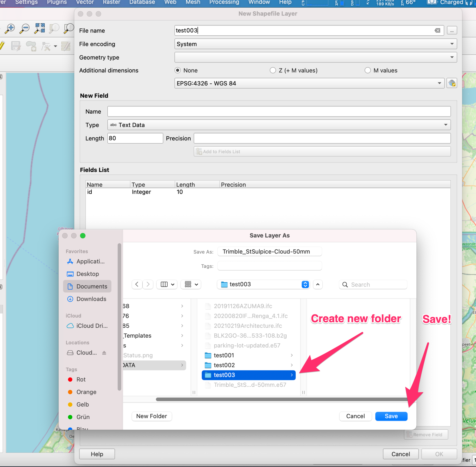Open the Geometry type dropdown
The height and width of the screenshot is (467, 476).
[x=316, y=57]
